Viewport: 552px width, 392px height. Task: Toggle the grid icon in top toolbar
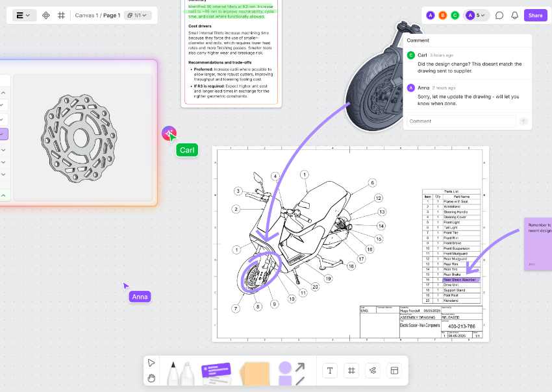(61, 15)
